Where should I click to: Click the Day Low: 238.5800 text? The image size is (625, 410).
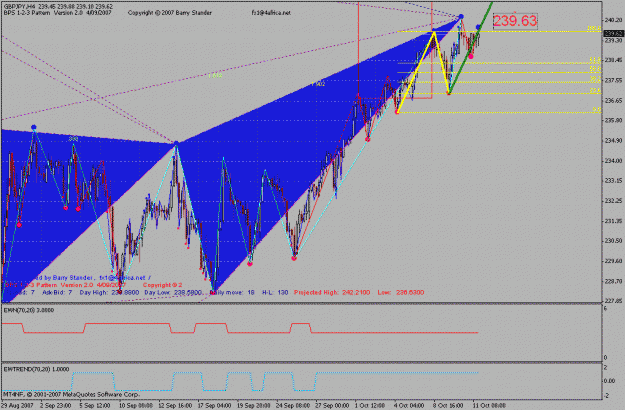click(174, 292)
